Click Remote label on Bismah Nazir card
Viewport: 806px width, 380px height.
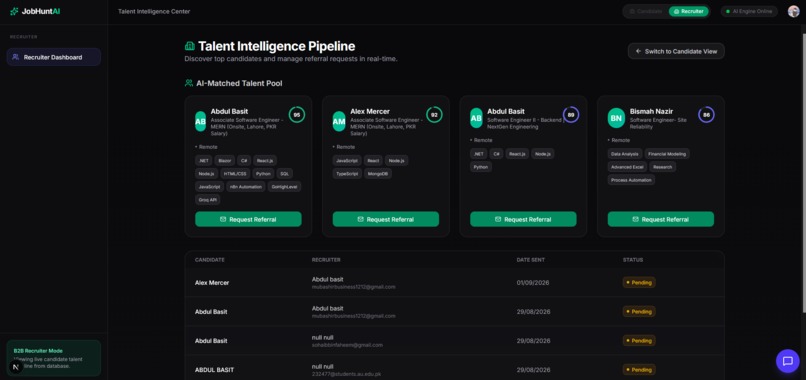(621, 140)
